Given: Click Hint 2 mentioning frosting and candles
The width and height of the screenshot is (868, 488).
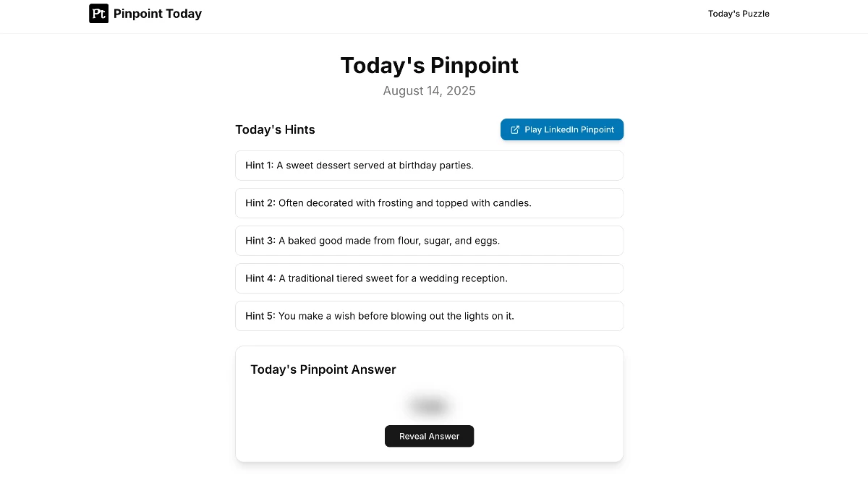Looking at the screenshot, I should 429,202.
